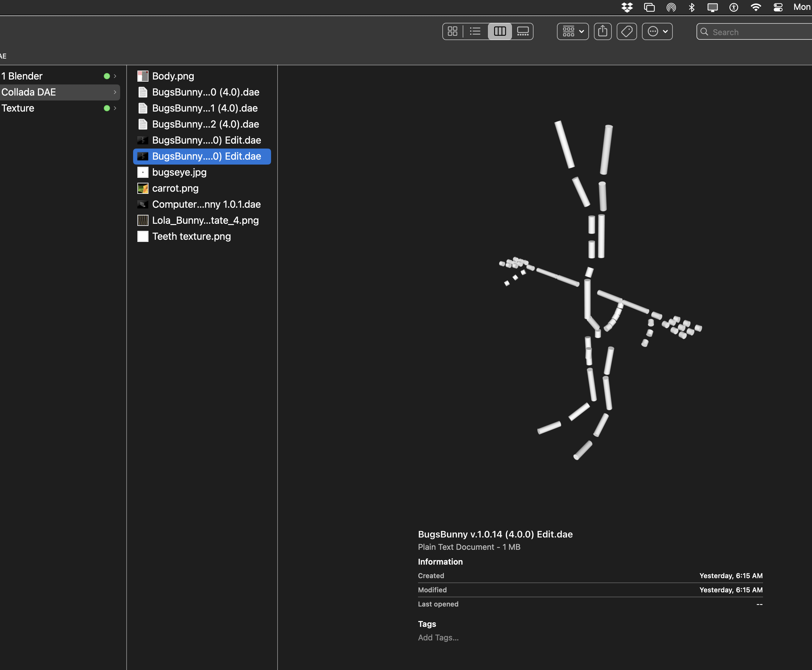Switch Finder to icon view
The width and height of the screenshot is (812, 670).
click(453, 31)
